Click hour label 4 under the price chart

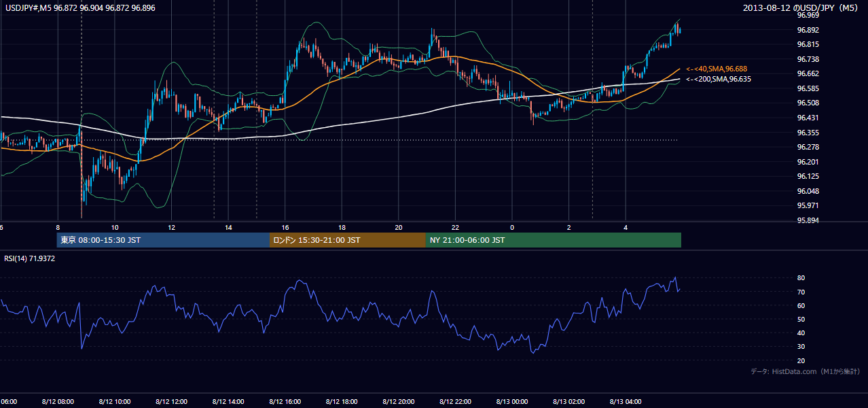click(x=626, y=227)
